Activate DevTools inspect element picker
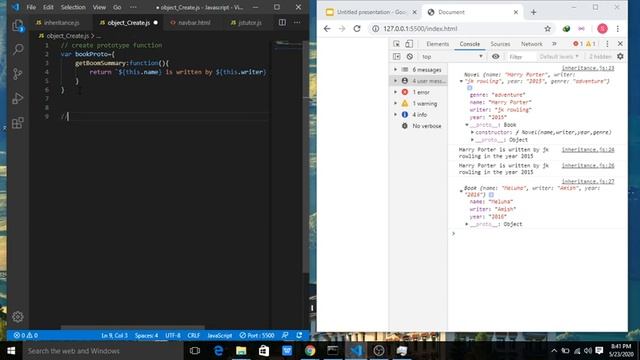This screenshot has height=360, width=640. [x=396, y=44]
